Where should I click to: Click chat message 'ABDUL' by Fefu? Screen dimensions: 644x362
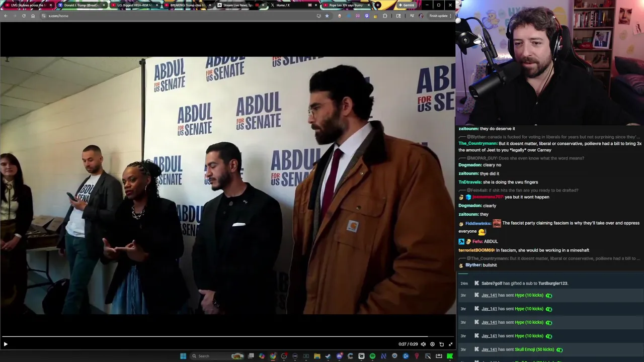[491, 242]
